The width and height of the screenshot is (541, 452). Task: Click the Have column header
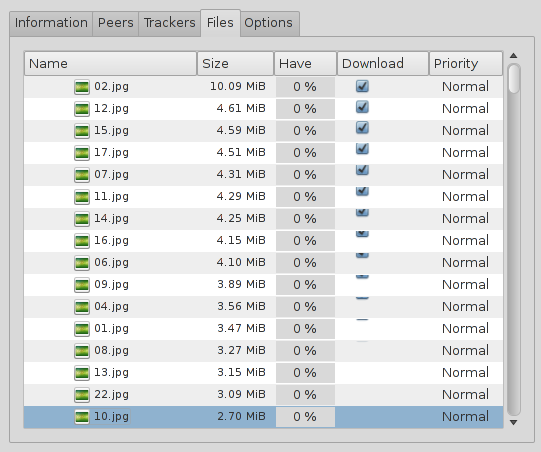pyautogui.click(x=305, y=63)
